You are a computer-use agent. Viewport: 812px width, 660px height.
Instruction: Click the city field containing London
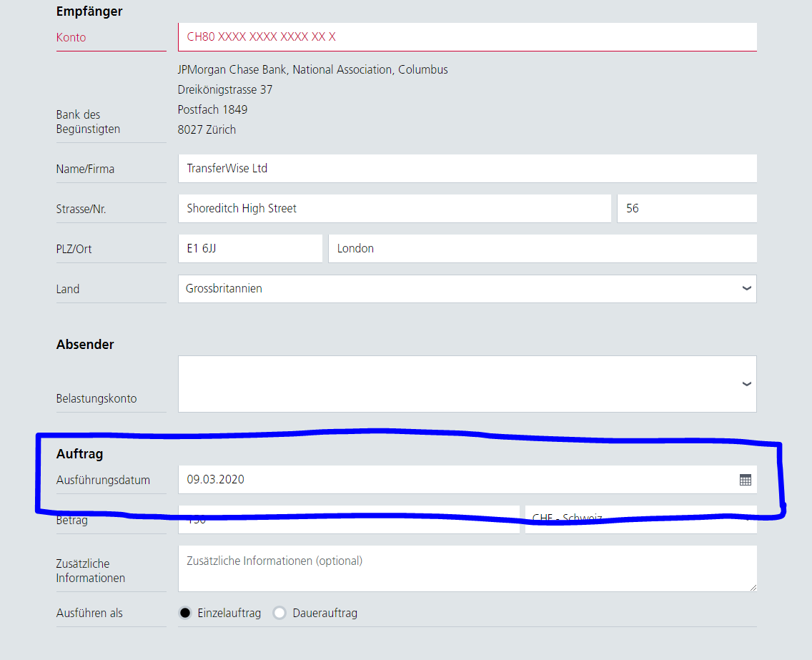click(542, 249)
